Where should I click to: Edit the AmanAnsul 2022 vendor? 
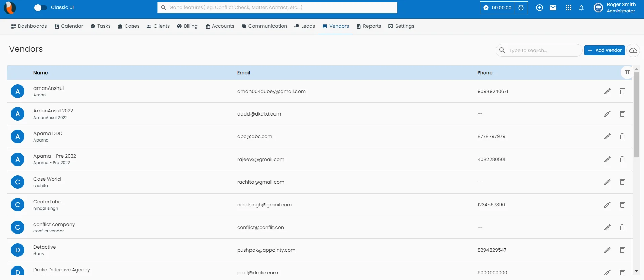607,114
